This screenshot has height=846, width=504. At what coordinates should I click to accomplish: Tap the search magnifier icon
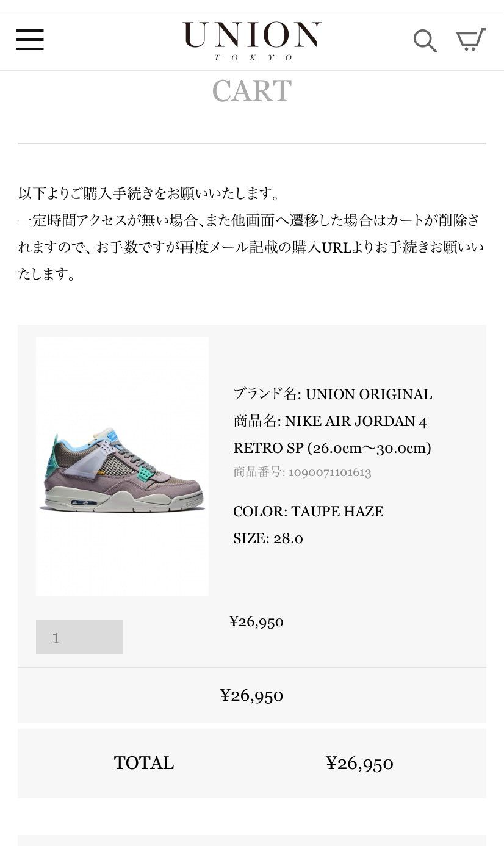click(425, 40)
